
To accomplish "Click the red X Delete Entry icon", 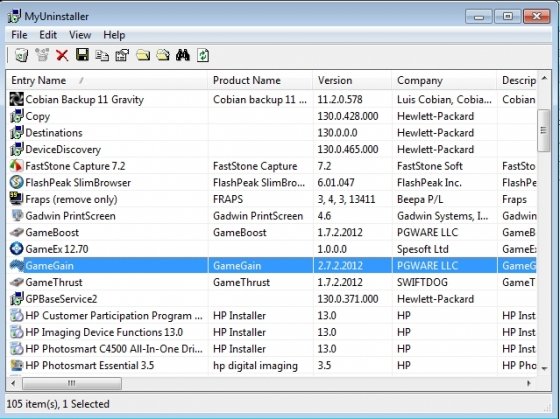I will [62, 55].
